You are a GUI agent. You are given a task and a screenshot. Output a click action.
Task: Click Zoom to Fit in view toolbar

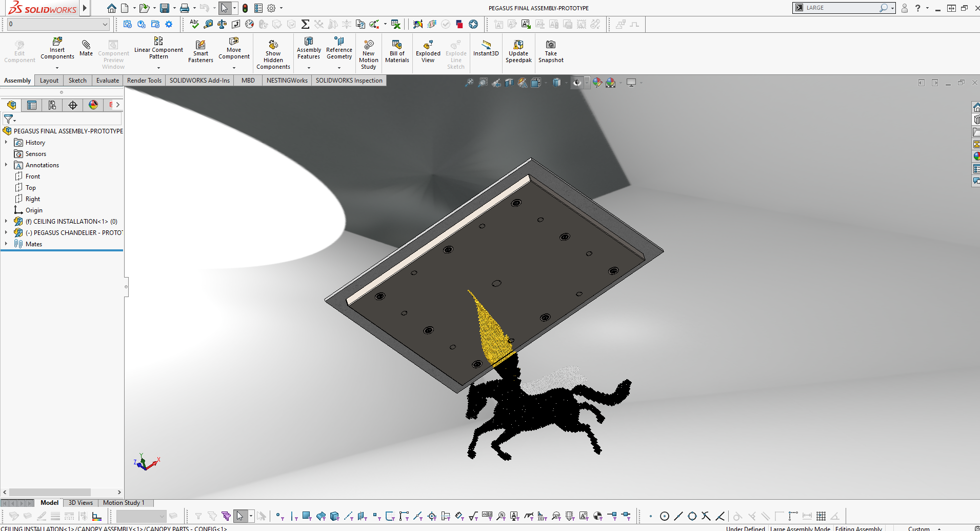[x=469, y=83]
